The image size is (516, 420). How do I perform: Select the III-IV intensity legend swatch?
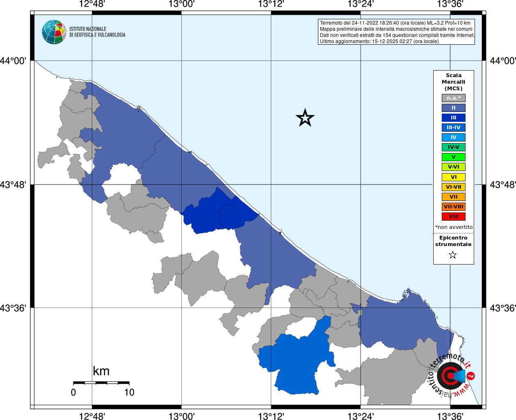(454, 128)
